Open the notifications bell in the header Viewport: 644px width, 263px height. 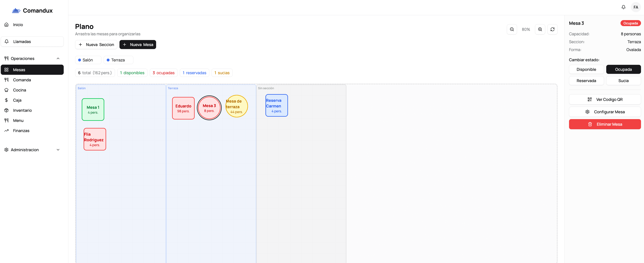tap(623, 7)
